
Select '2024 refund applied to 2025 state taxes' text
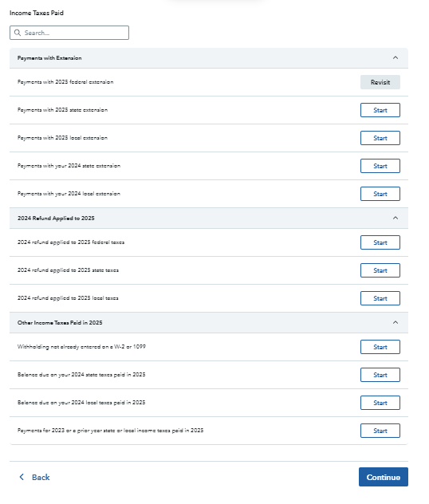tap(68, 270)
